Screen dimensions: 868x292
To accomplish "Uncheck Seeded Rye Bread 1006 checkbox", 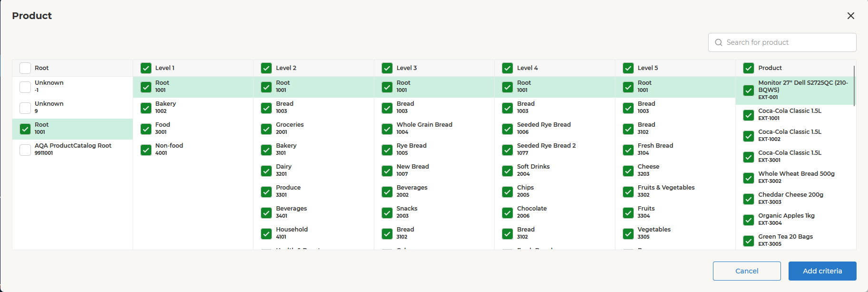I will tap(507, 129).
